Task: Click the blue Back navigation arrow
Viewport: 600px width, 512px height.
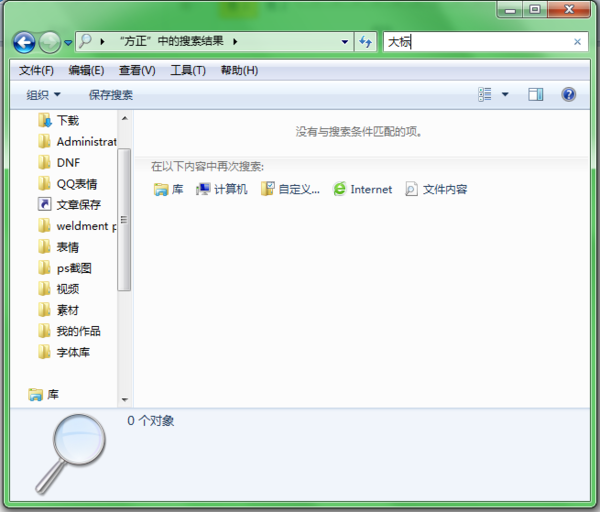Action: (x=24, y=42)
